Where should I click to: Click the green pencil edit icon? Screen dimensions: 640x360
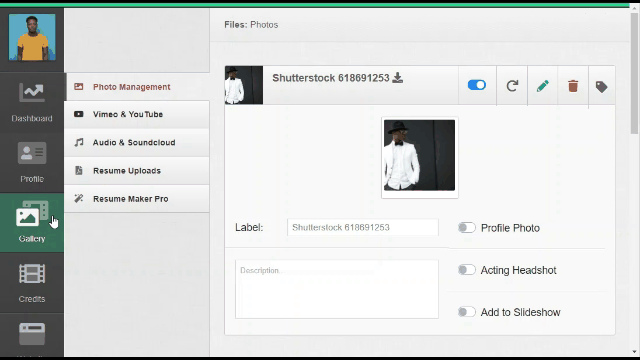click(x=543, y=86)
